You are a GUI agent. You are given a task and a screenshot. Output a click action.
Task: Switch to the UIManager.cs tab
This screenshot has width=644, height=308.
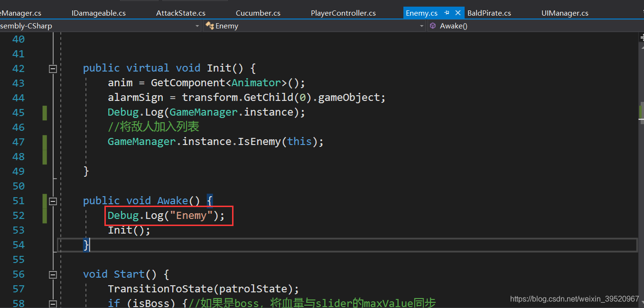(x=565, y=13)
